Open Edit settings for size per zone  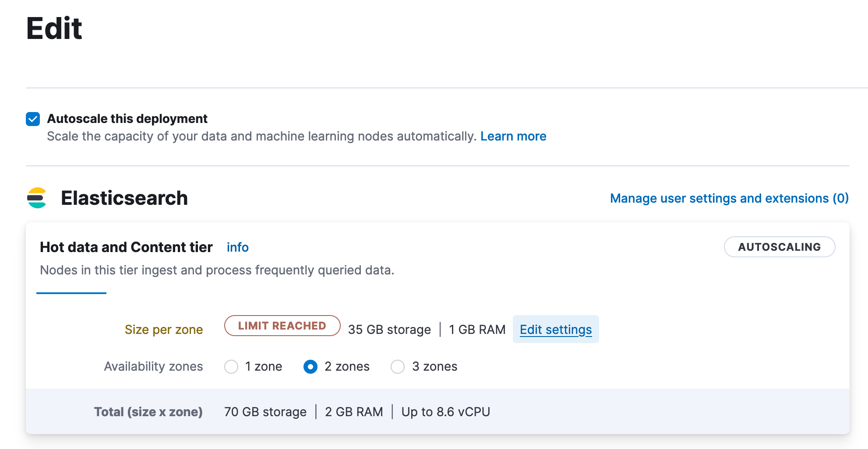click(x=556, y=330)
